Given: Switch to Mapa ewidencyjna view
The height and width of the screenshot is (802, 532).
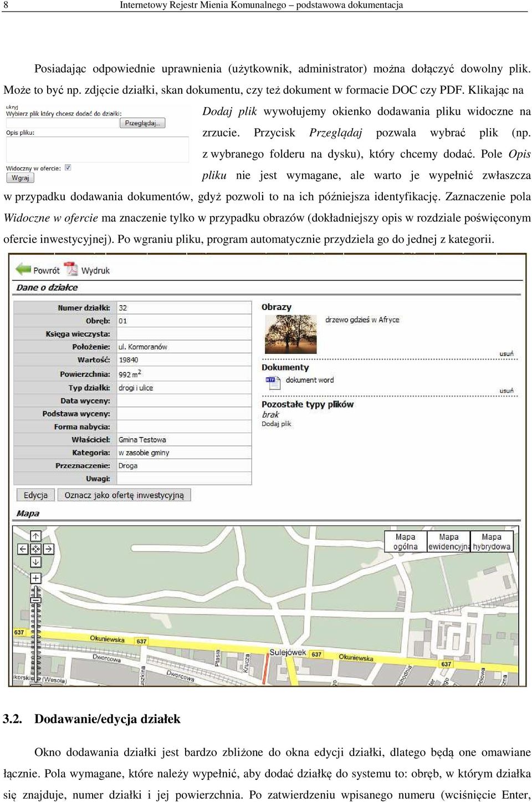Looking at the screenshot, I should click(x=448, y=541).
